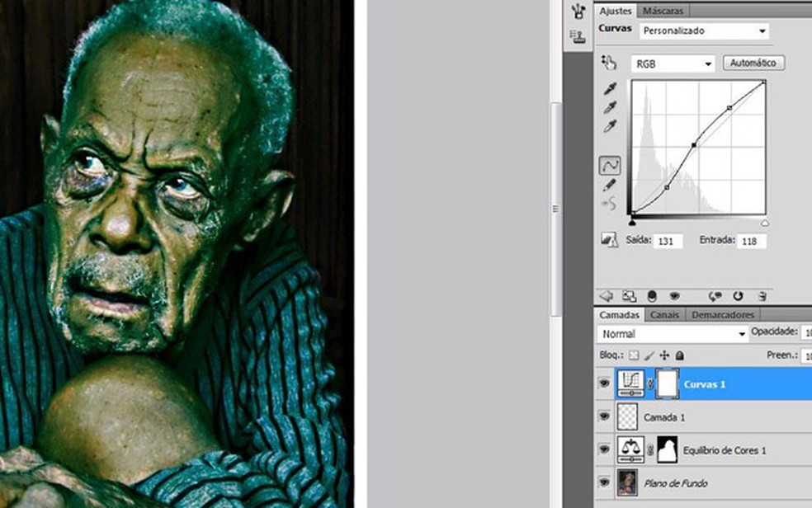Select the Plano de Fundo layer name

pos(676,483)
